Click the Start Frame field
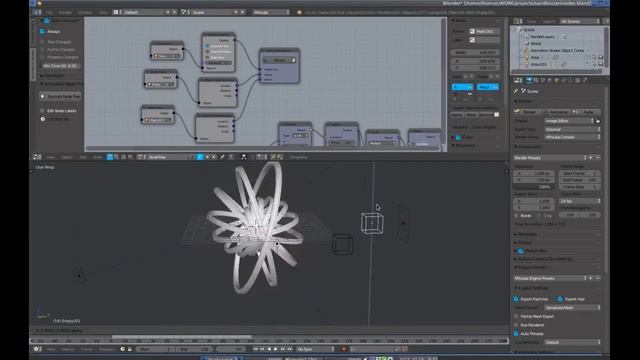 pyautogui.click(x=579, y=173)
